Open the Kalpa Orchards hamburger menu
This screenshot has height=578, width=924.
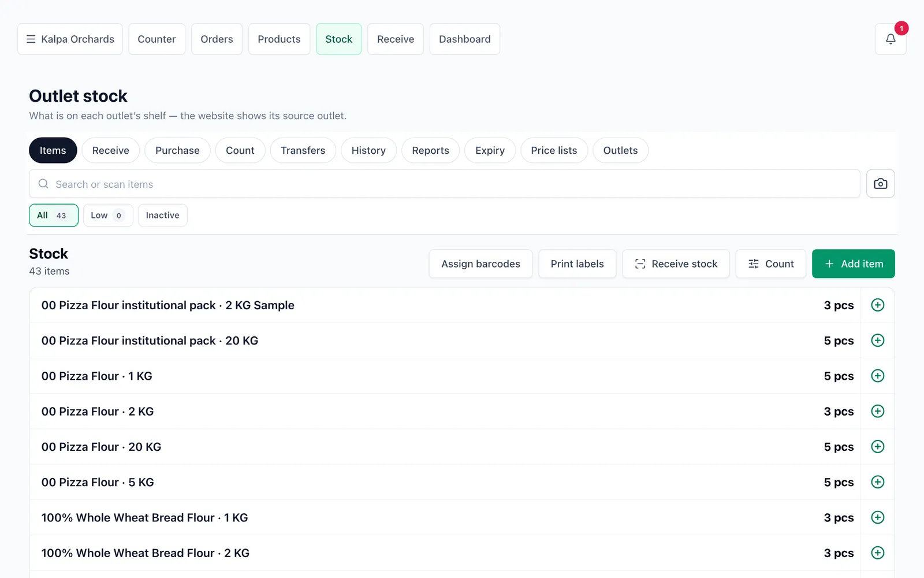point(70,39)
